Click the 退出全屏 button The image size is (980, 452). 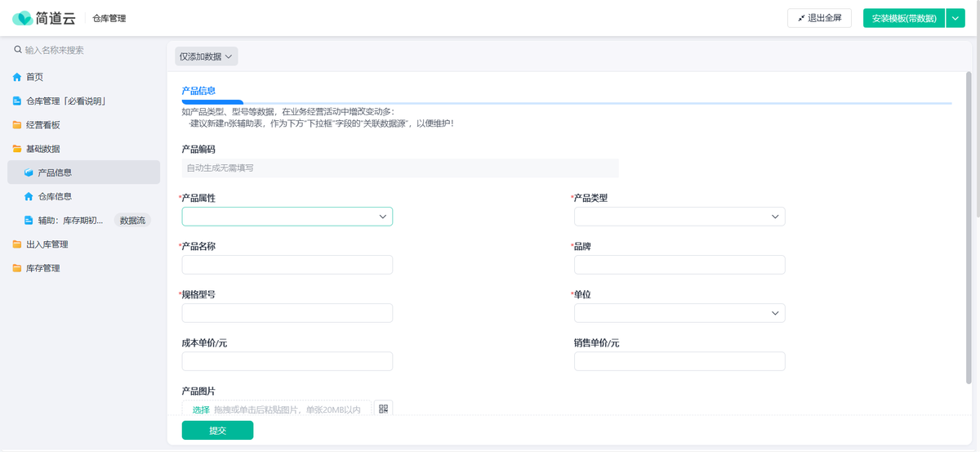819,18
